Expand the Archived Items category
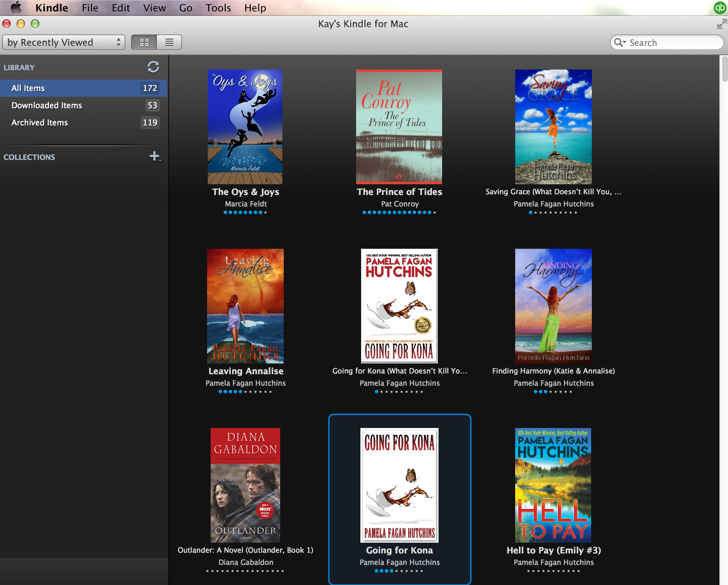 click(39, 122)
